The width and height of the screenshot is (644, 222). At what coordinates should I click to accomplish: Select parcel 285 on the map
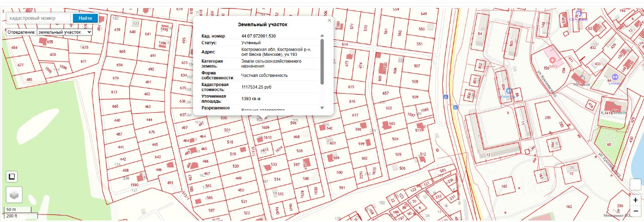(x=547, y=117)
